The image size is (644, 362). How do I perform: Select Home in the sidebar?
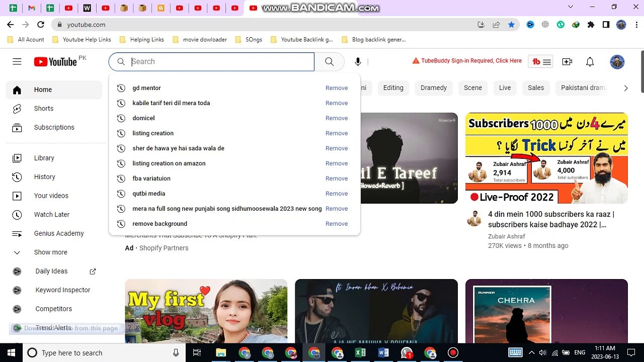tap(54, 89)
